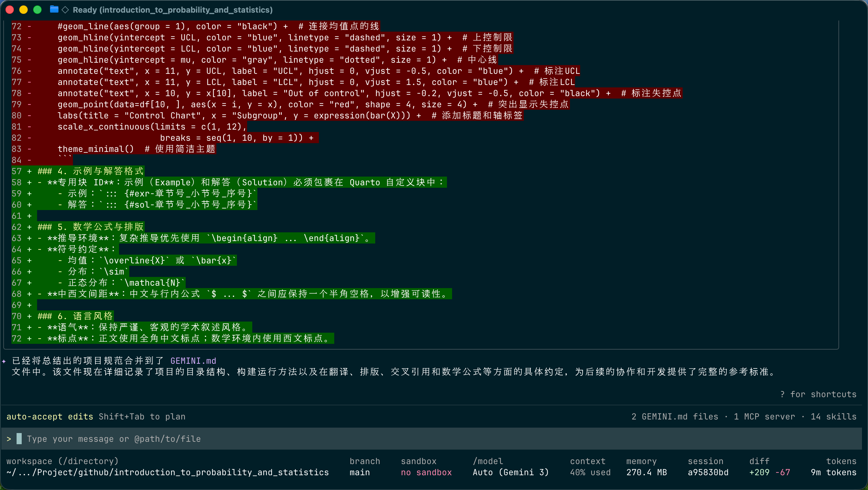868x490 pixels.
Task: Click '1 MCP server' status text
Action: click(764, 416)
